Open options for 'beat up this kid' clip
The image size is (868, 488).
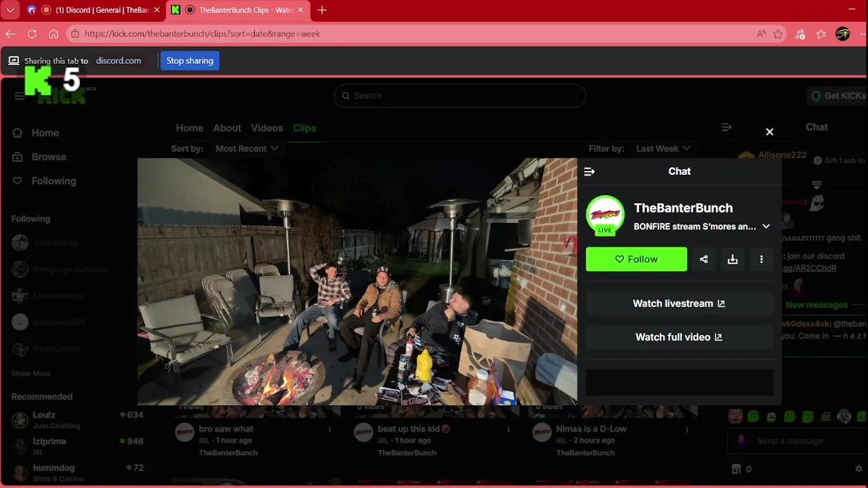509,429
